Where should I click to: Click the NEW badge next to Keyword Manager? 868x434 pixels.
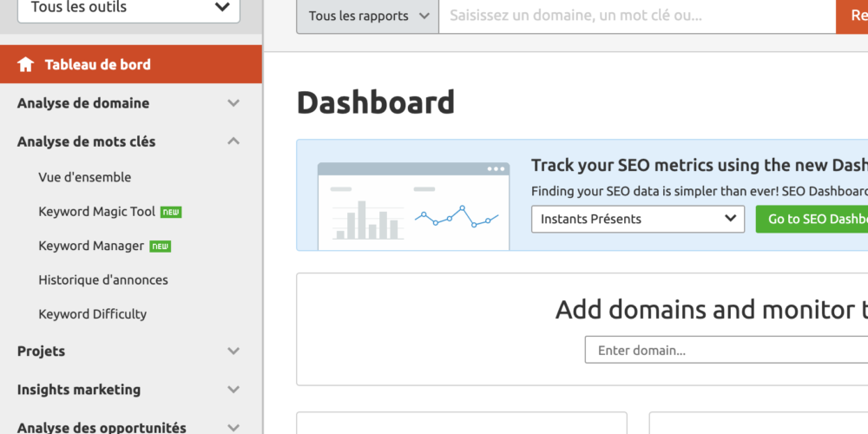click(x=161, y=247)
